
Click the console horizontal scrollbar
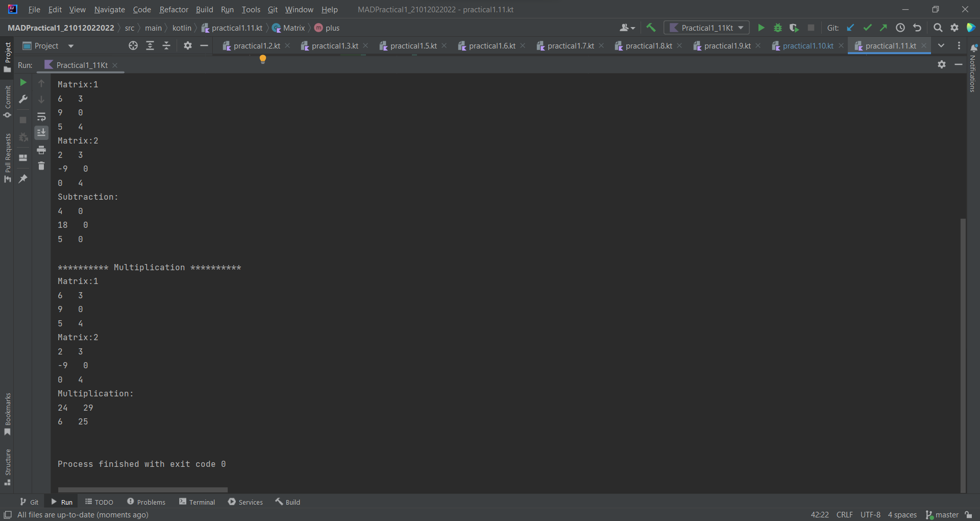(143, 489)
